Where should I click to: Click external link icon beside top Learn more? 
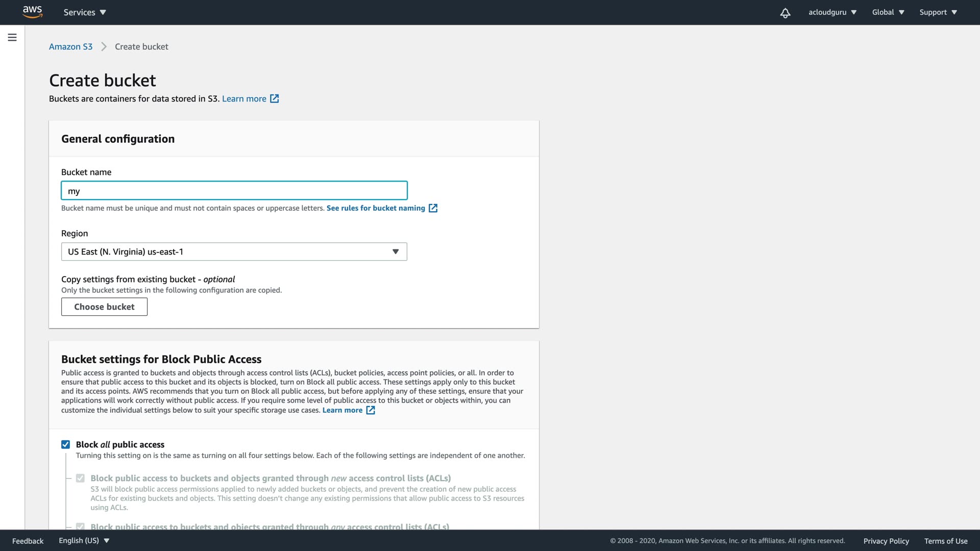pyautogui.click(x=275, y=98)
